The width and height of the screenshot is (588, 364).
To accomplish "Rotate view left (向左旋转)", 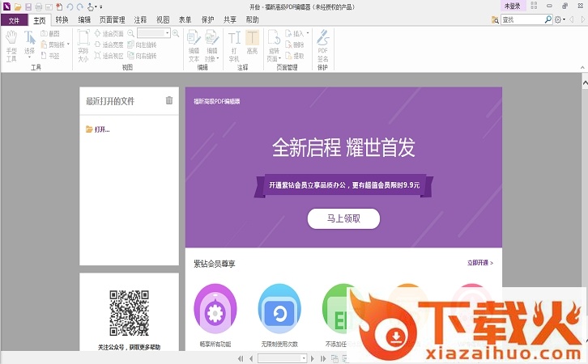I will [142, 44].
